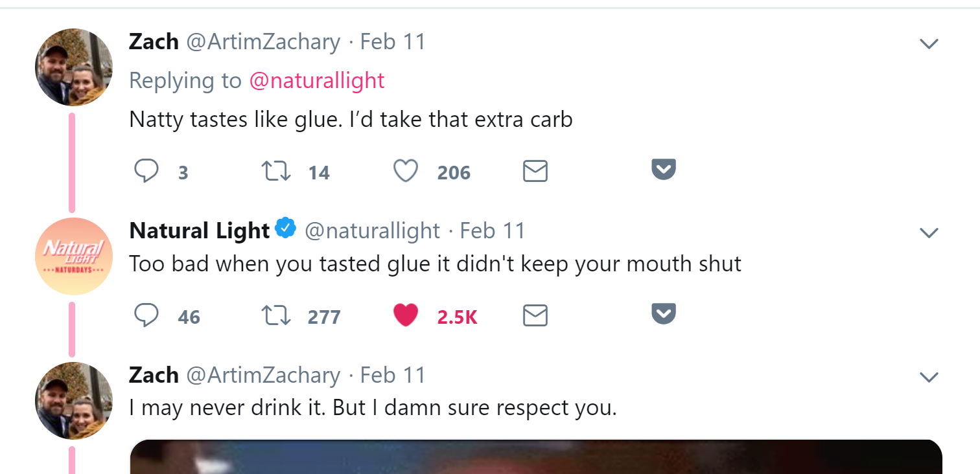Save Zach's first tweet to Pocket
Viewport: 980px width, 474px height.
[664, 170]
